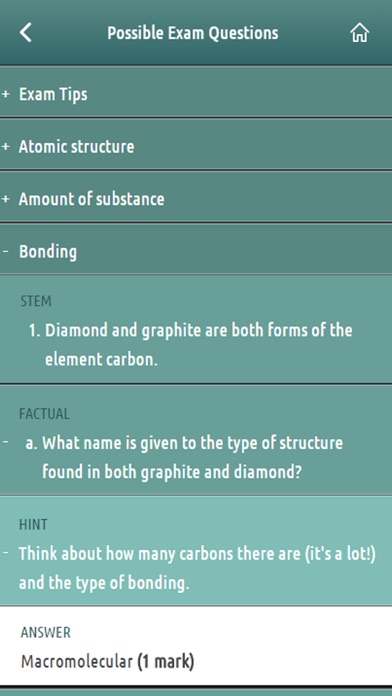The width and height of the screenshot is (392, 696).
Task: Select the diamond and graphite stem text
Action: point(191,344)
